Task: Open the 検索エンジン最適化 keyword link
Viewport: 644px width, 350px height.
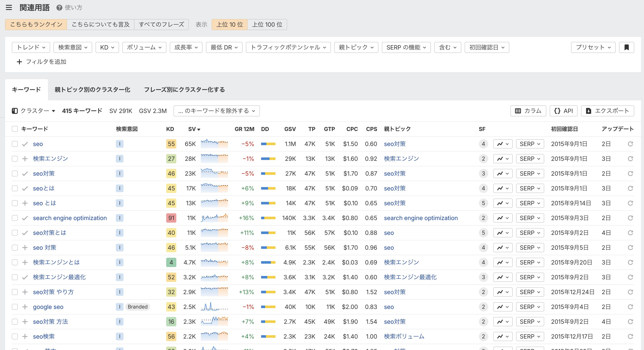Action: tap(59, 277)
